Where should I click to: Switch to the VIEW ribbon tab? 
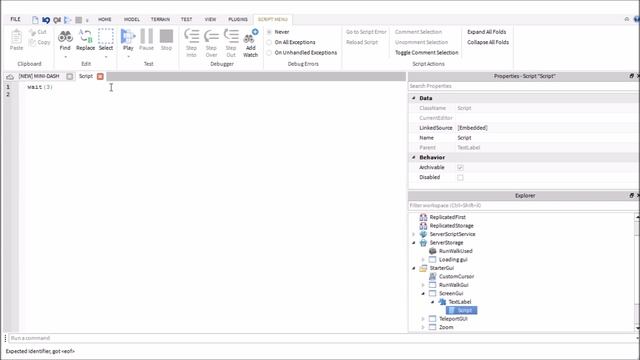(210, 19)
